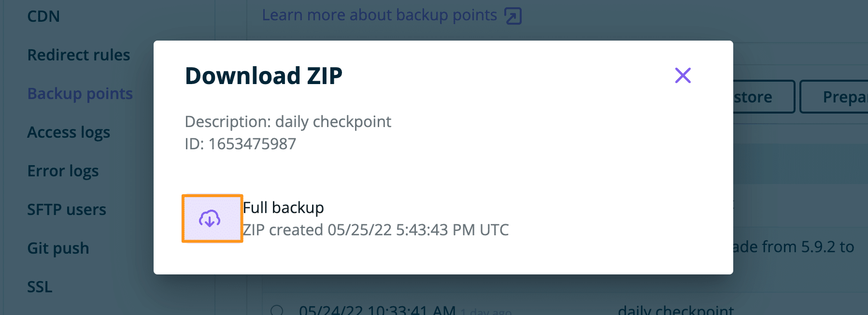Open the SSL sidebar item
This screenshot has width=868, height=315.
40,287
